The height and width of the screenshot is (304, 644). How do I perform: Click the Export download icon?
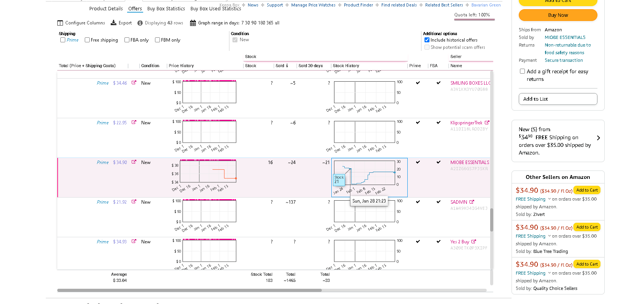coord(114,23)
